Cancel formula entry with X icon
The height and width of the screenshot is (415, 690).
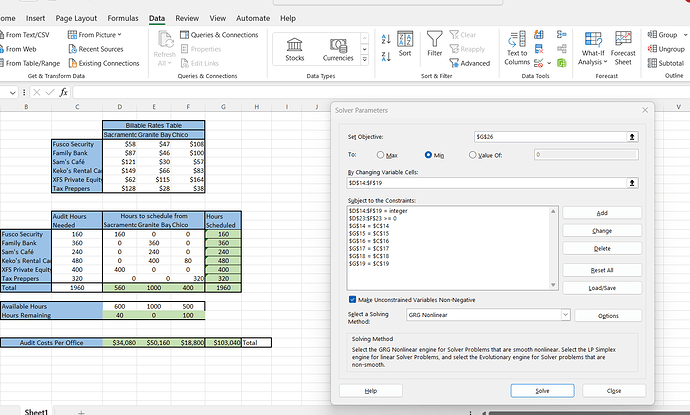point(37,92)
